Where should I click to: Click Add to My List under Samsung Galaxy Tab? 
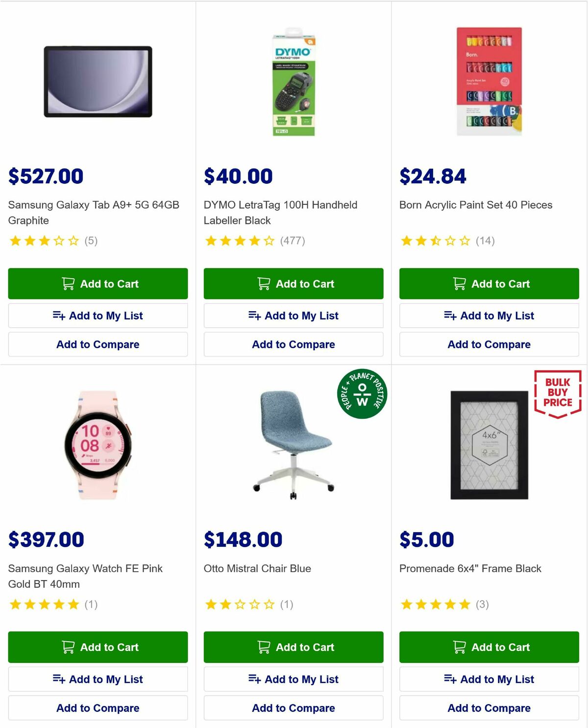tap(98, 315)
